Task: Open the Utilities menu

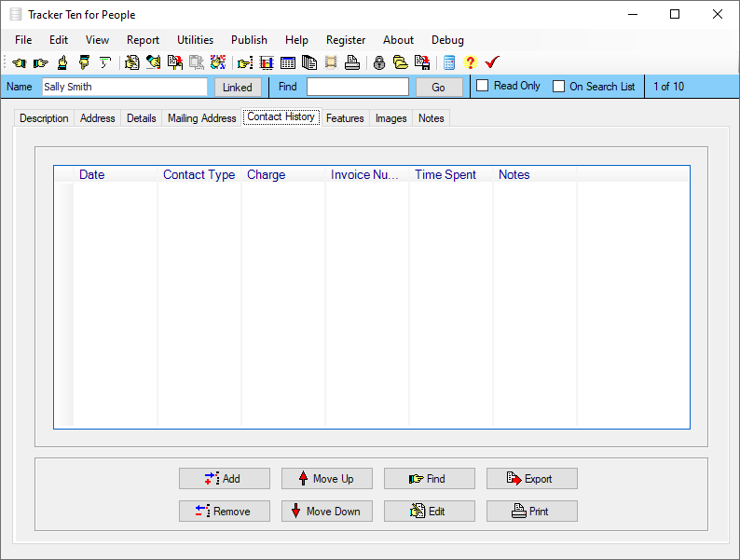Action: click(x=196, y=40)
